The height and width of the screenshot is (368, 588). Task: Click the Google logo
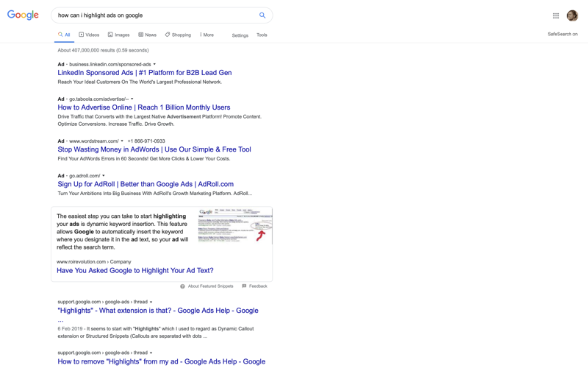coord(23,15)
